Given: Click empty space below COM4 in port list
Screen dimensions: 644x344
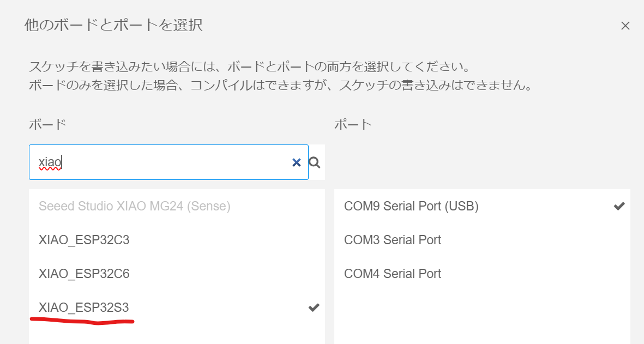Looking at the screenshot, I should click(482, 317).
